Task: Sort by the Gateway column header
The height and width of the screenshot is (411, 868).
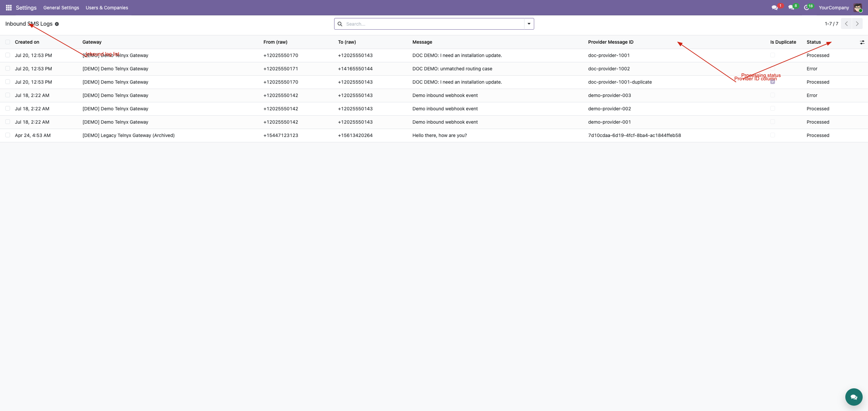Action: click(92, 42)
